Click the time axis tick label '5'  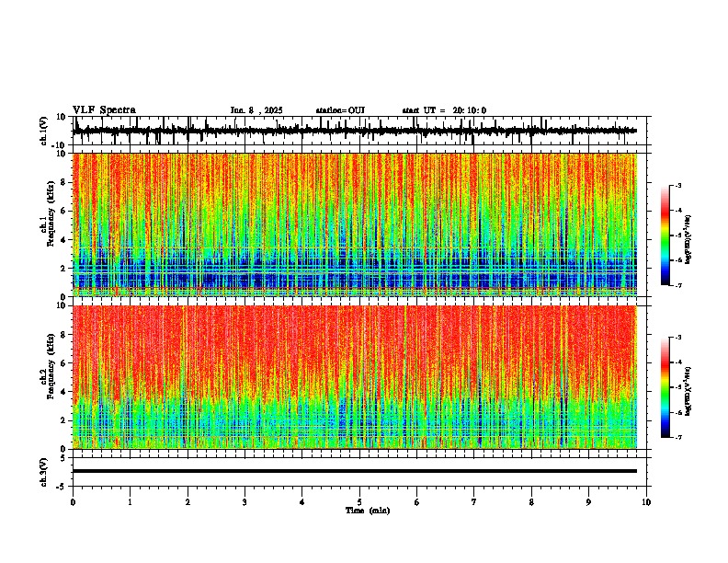[359, 502]
